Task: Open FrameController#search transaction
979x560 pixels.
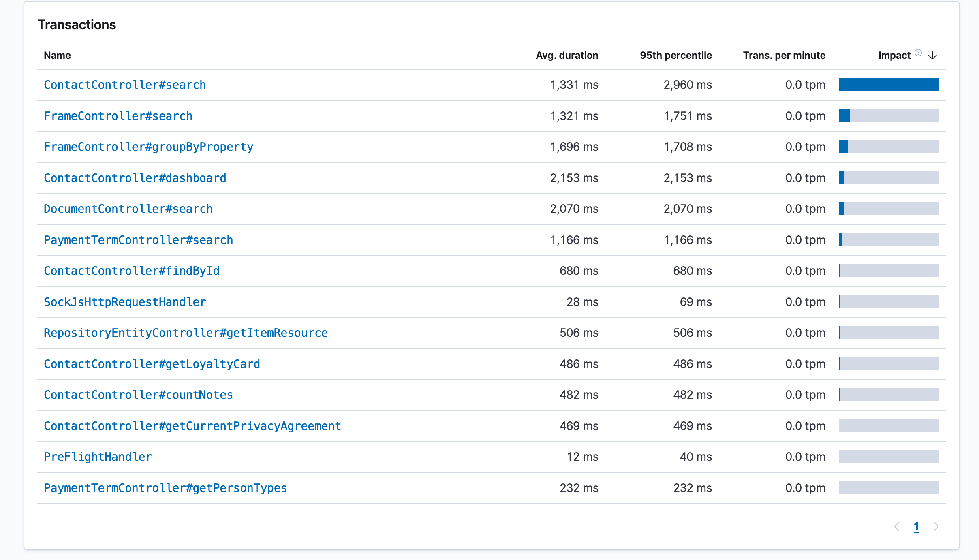Action: [x=118, y=116]
